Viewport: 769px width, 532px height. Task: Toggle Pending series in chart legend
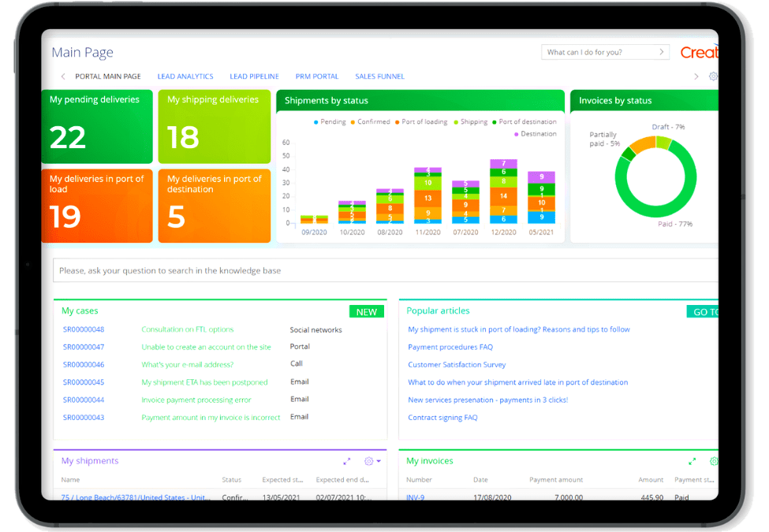[x=330, y=122]
